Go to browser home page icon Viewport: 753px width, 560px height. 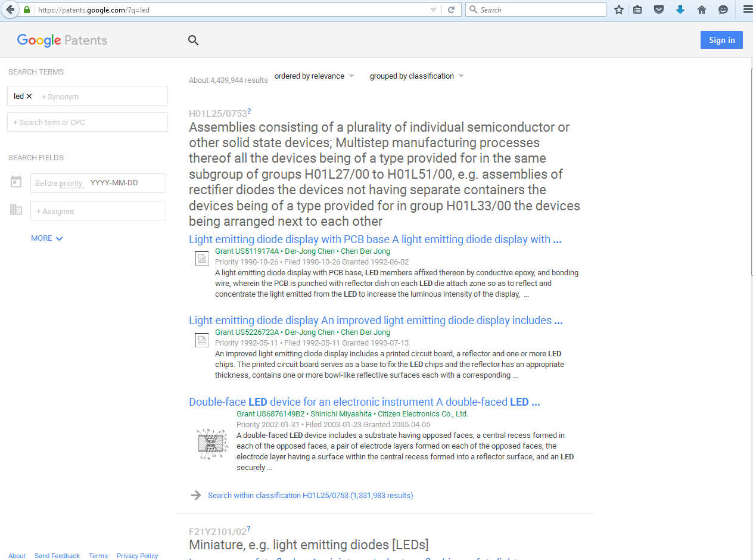coord(702,10)
